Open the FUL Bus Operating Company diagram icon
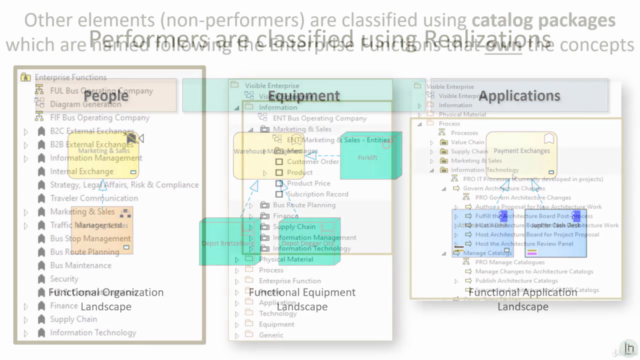This screenshot has width=640, height=360. pyautogui.click(x=39, y=90)
